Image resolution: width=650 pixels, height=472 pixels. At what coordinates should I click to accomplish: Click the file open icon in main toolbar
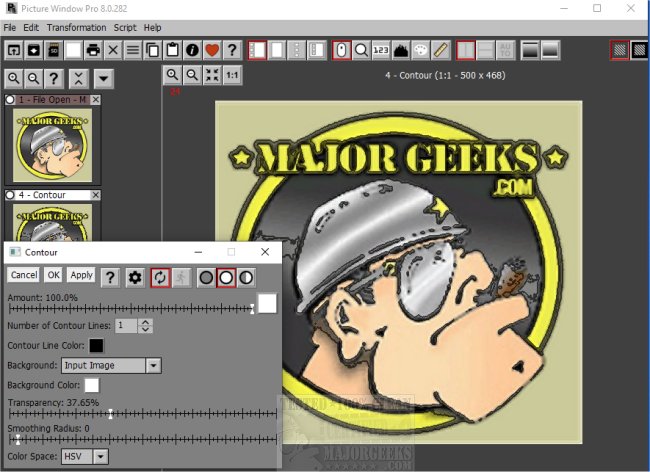[x=14, y=51]
